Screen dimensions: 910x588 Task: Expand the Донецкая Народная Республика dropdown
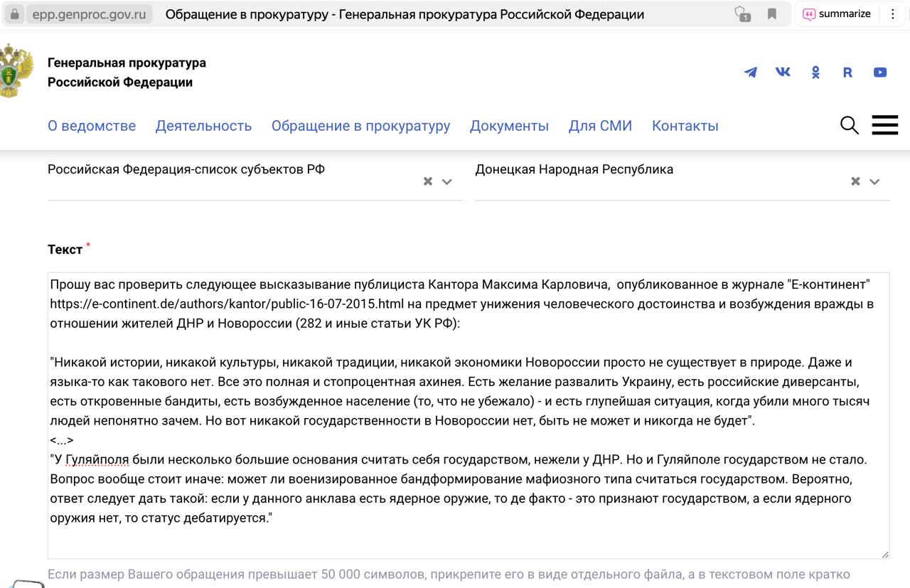point(874,182)
